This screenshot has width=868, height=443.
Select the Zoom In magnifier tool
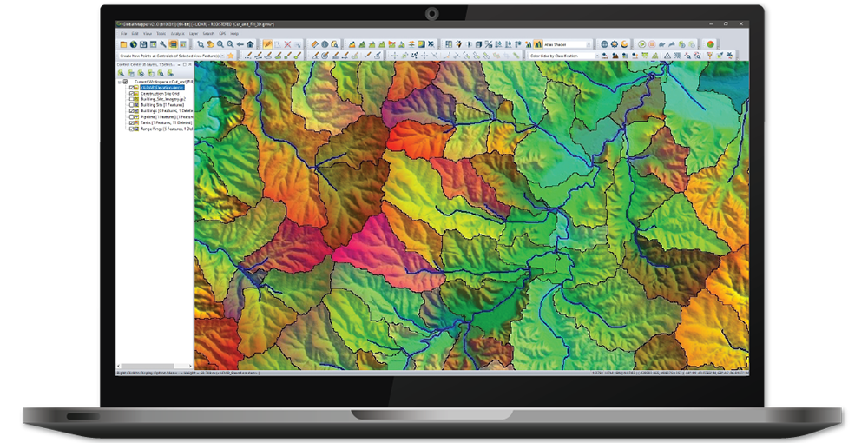(x=220, y=44)
